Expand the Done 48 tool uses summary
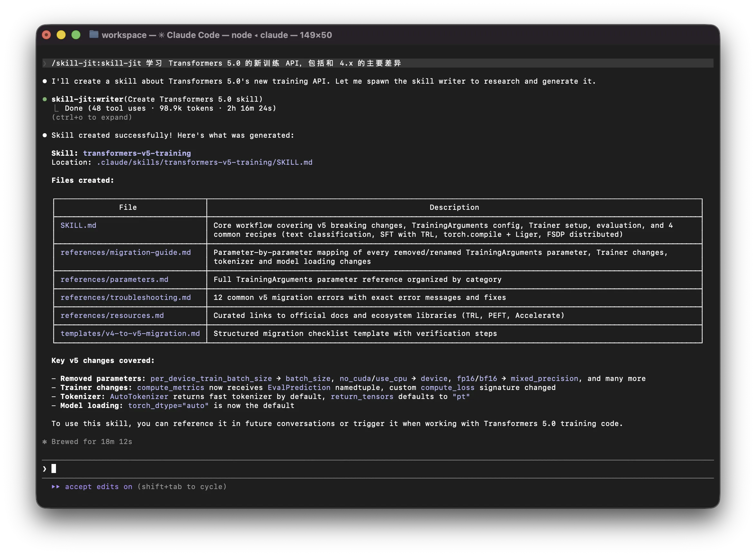 click(171, 108)
